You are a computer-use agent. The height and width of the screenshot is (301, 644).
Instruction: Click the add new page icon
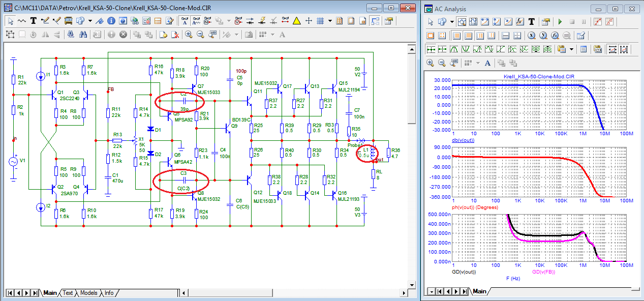pos(163,35)
